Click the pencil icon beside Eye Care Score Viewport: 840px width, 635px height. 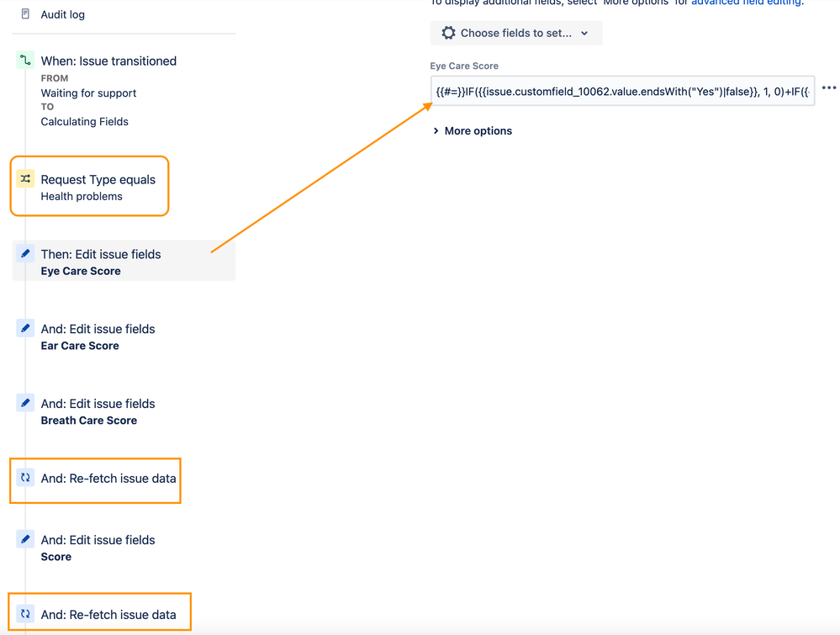click(x=25, y=253)
